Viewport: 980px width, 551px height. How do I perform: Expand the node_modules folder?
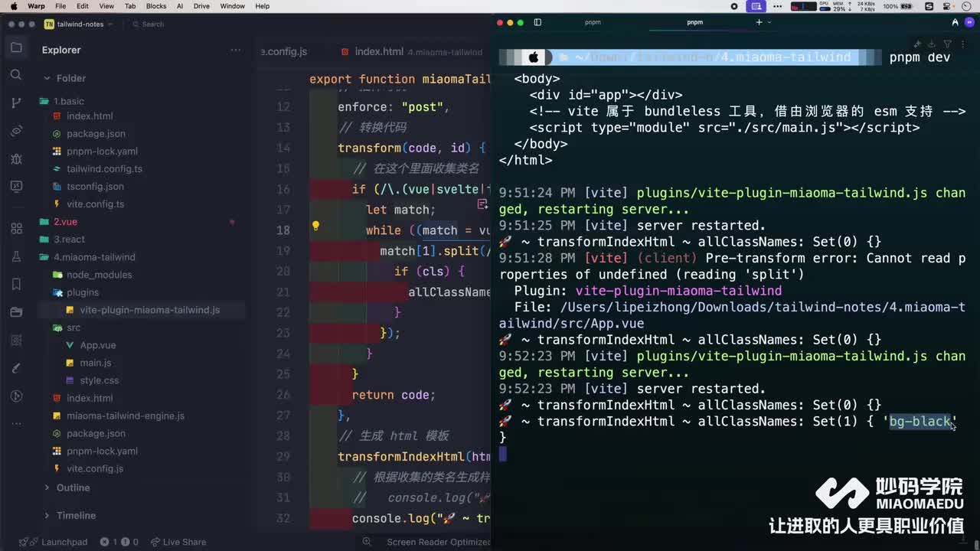(99, 275)
